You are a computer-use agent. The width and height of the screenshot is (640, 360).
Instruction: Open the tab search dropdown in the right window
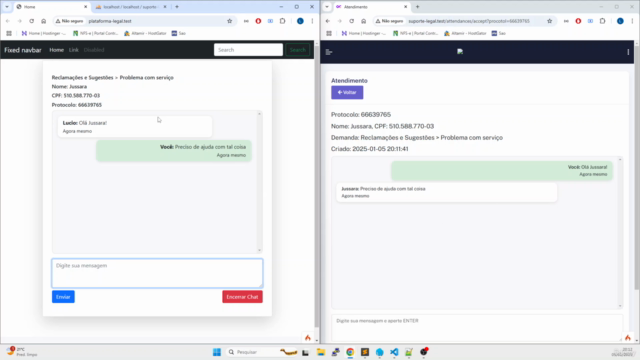327,7
